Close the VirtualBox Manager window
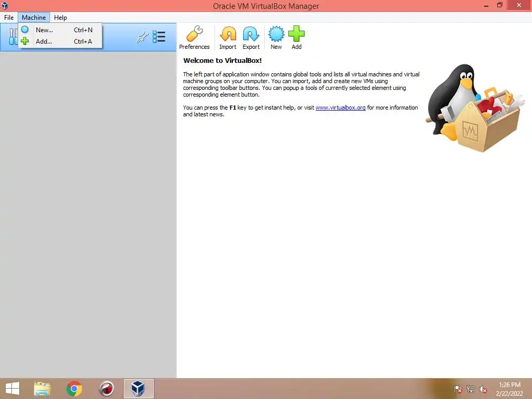This screenshot has width=532, height=399. click(x=519, y=5)
